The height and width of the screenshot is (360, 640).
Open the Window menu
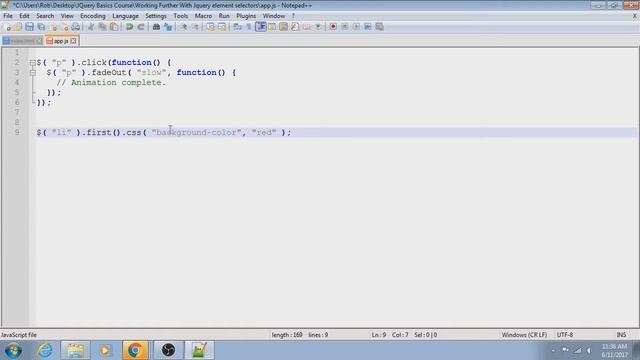click(x=273, y=16)
